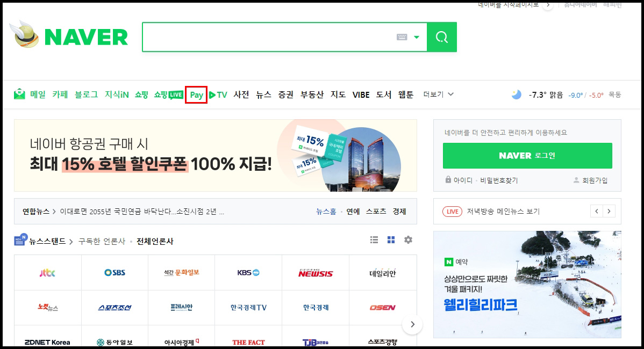Open 스포츠조선 press logo

coord(115,308)
